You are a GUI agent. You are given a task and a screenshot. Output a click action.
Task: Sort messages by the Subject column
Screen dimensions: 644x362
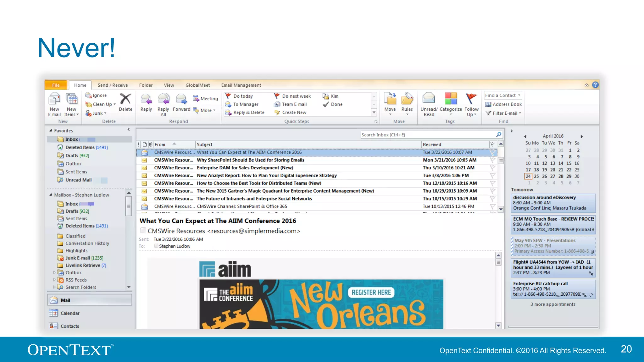[x=308, y=145]
